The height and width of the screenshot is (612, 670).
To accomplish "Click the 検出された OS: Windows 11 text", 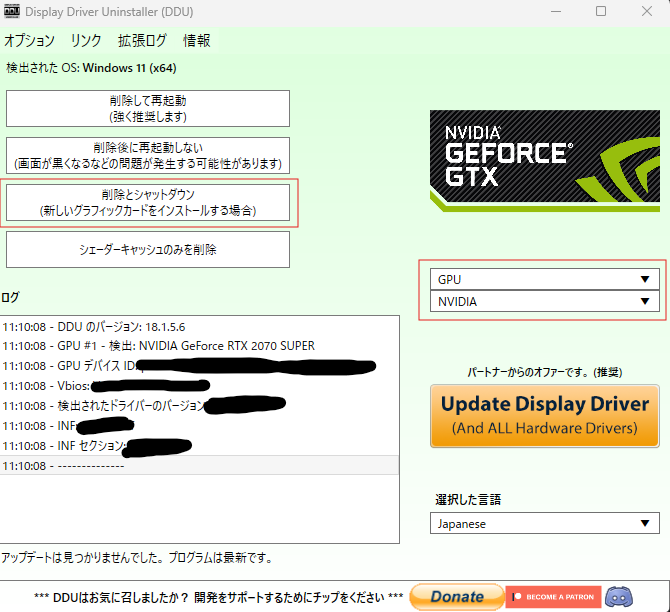I will (x=91, y=68).
